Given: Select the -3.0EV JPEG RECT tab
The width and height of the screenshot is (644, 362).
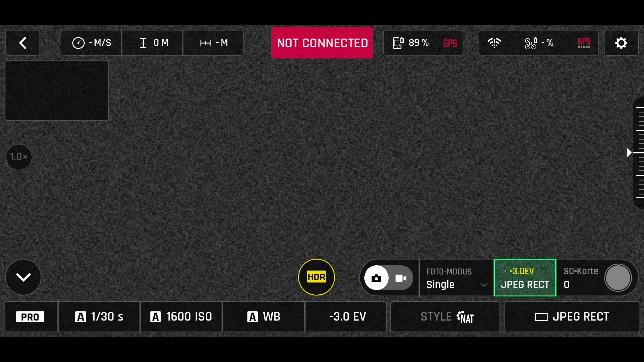Looking at the screenshot, I should point(525,278).
